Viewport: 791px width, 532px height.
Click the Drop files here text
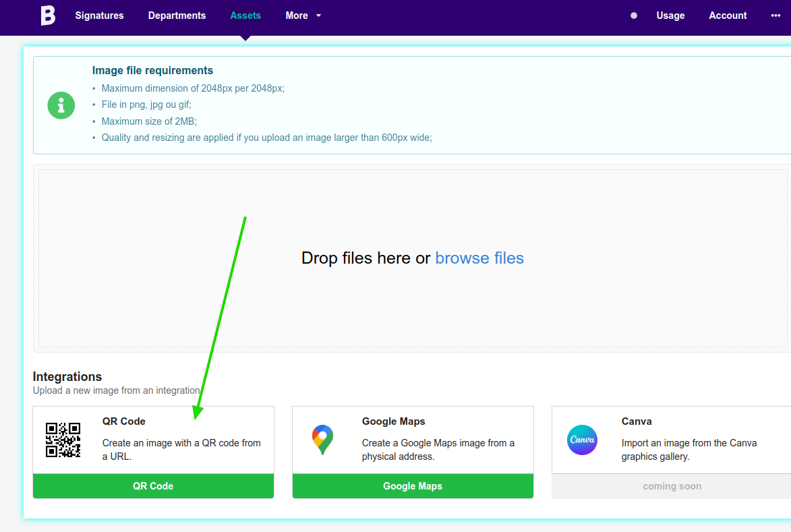tap(365, 258)
